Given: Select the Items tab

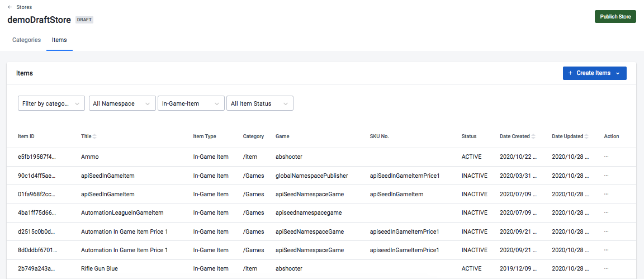Looking at the screenshot, I should (x=60, y=40).
